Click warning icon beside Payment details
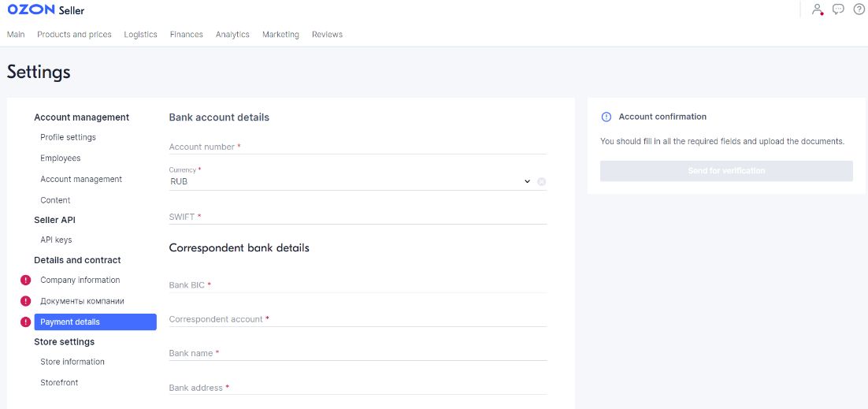The width and height of the screenshot is (868, 409). click(26, 322)
